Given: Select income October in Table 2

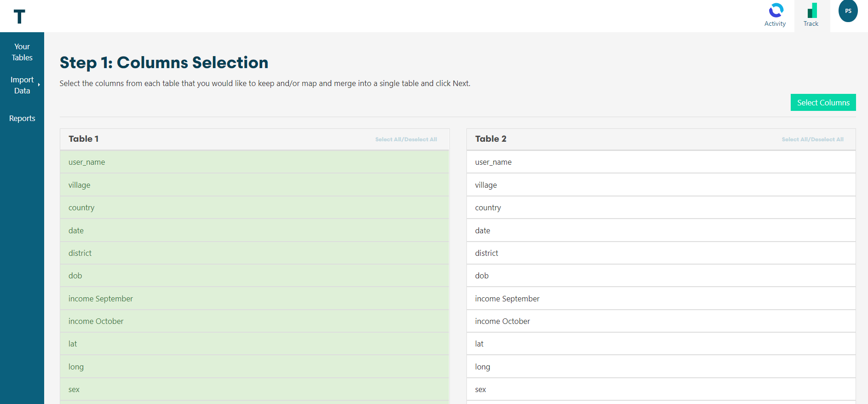Looking at the screenshot, I should [661, 321].
